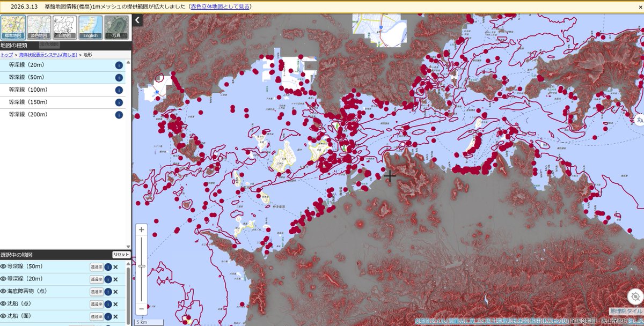Show info for selected 等深線（20m） layer

[108, 279]
